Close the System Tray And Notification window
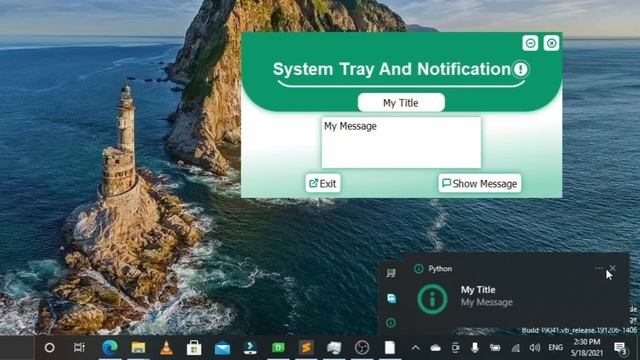This screenshot has height=360, width=640. [x=551, y=43]
